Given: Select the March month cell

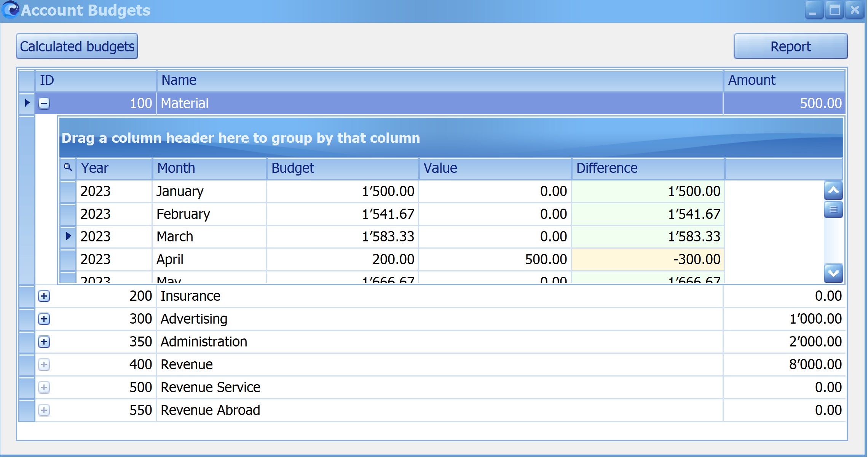Looking at the screenshot, I should click(x=209, y=237).
